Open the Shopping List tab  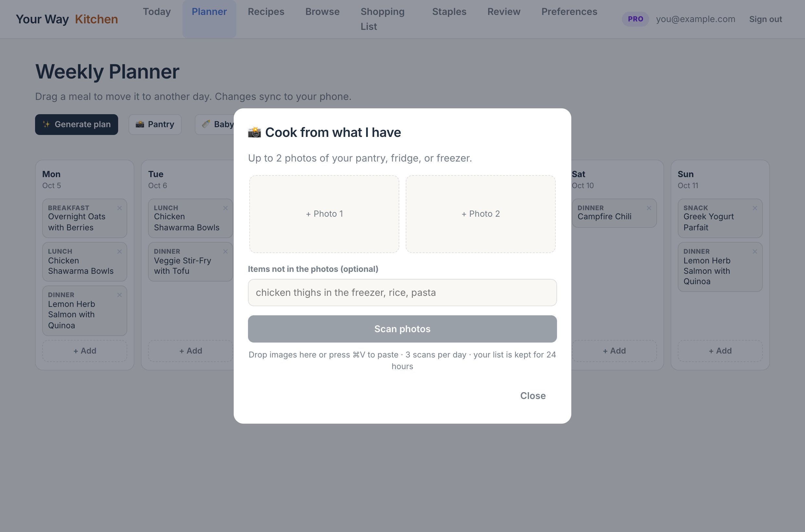(x=383, y=19)
